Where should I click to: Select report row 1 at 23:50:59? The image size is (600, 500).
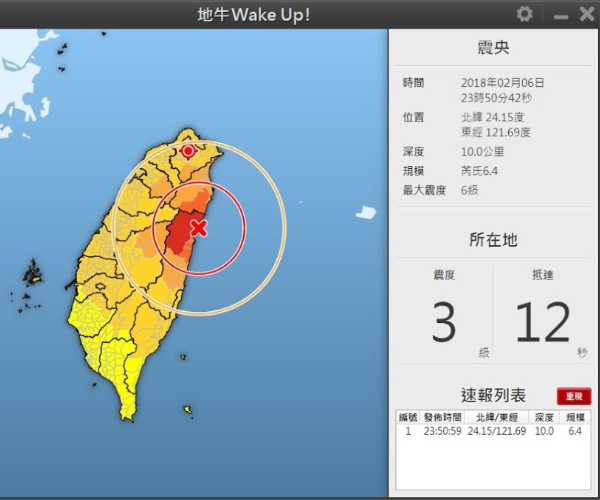(490, 431)
